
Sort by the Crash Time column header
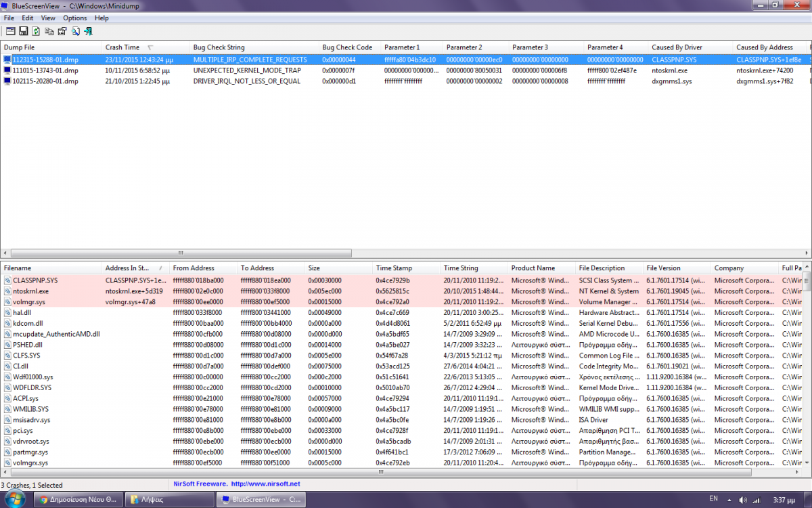pyautogui.click(x=122, y=47)
